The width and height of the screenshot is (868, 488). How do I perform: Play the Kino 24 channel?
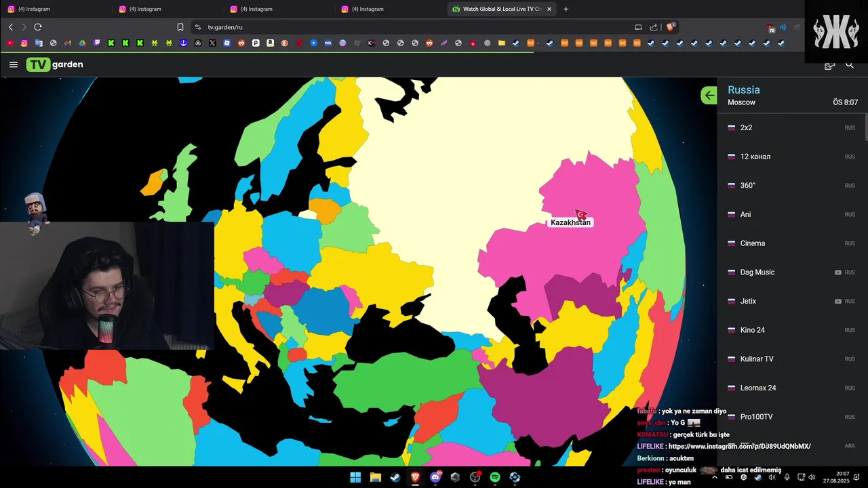[791, 330]
